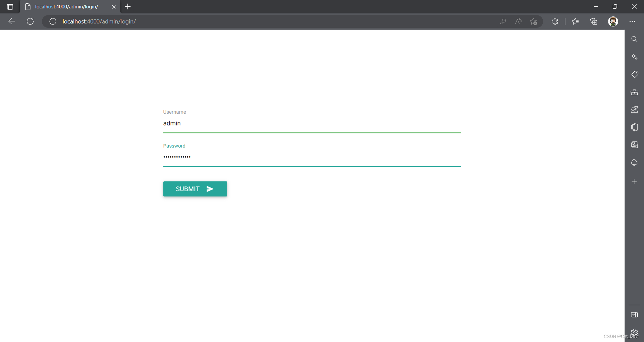This screenshot has height=342, width=644.
Task: Open sidebar Games chess icon
Action: (634, 110)
